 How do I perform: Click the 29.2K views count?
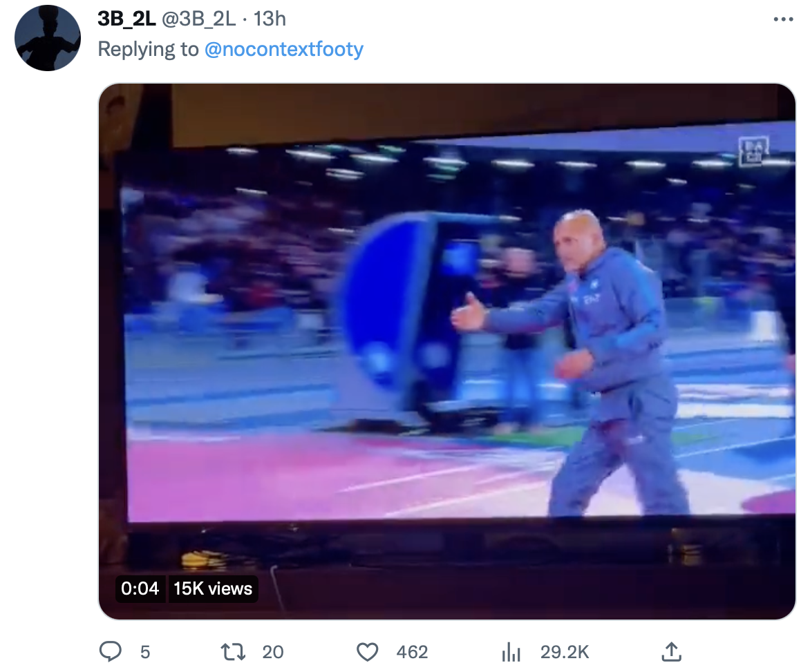point(565,653)
